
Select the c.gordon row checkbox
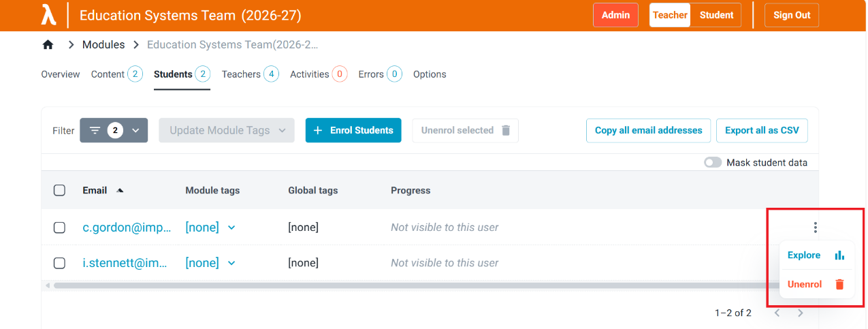(59, 228)
